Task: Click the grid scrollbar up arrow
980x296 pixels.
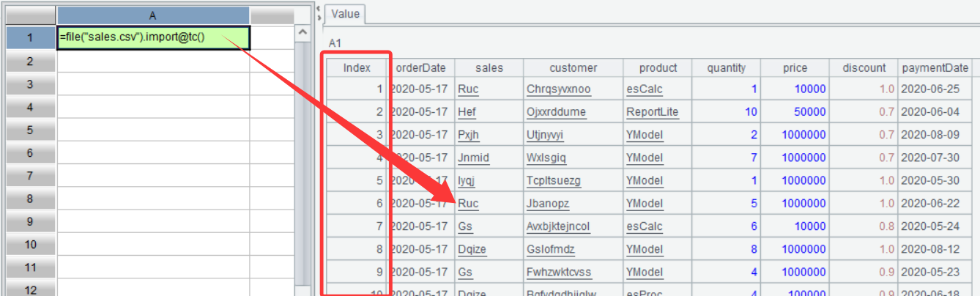Action: pyautogui.click(x=302, y=34)
